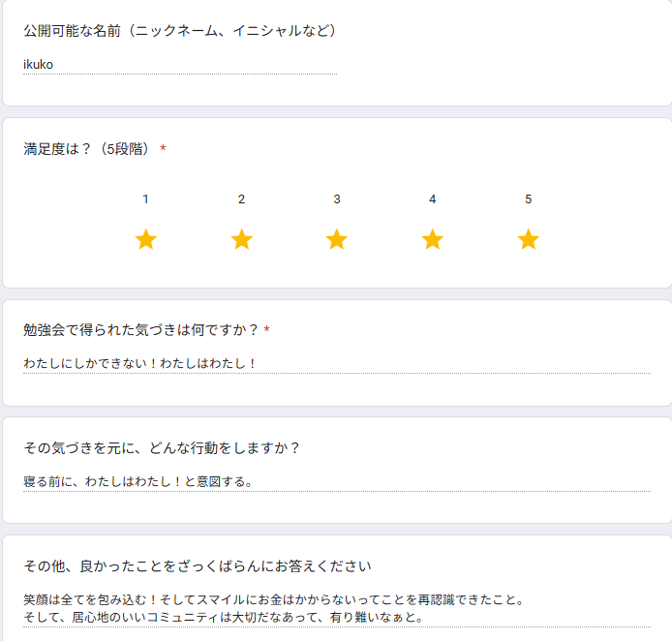The image size is (672, 641).
Task: Click rating number label 4
Action: (433, 199)
